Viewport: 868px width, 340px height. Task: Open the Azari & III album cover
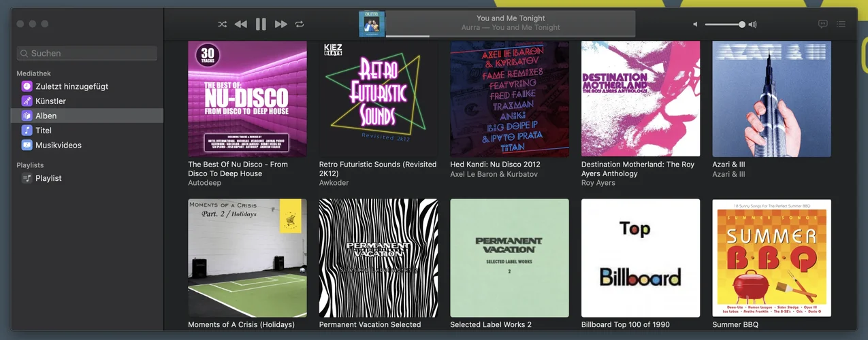point(771,99)
